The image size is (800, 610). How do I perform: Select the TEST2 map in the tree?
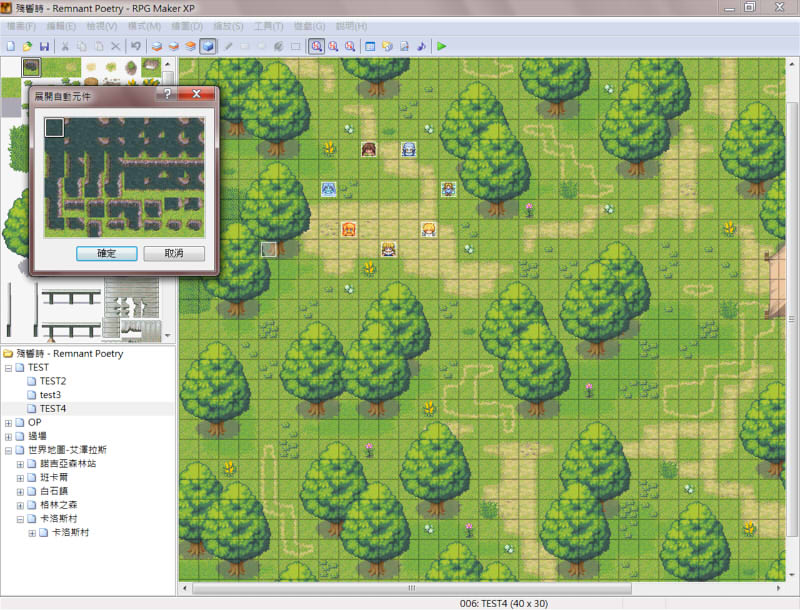pos(53,381)
